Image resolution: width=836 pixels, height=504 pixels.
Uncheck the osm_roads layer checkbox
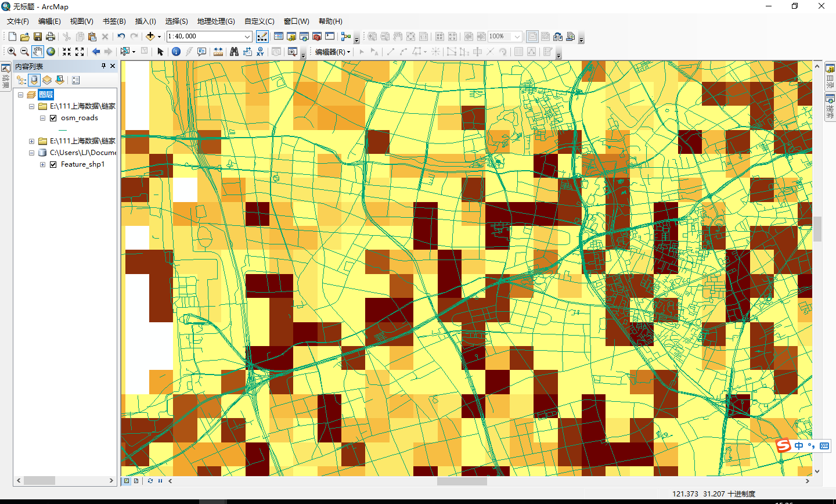click(53, 118)
